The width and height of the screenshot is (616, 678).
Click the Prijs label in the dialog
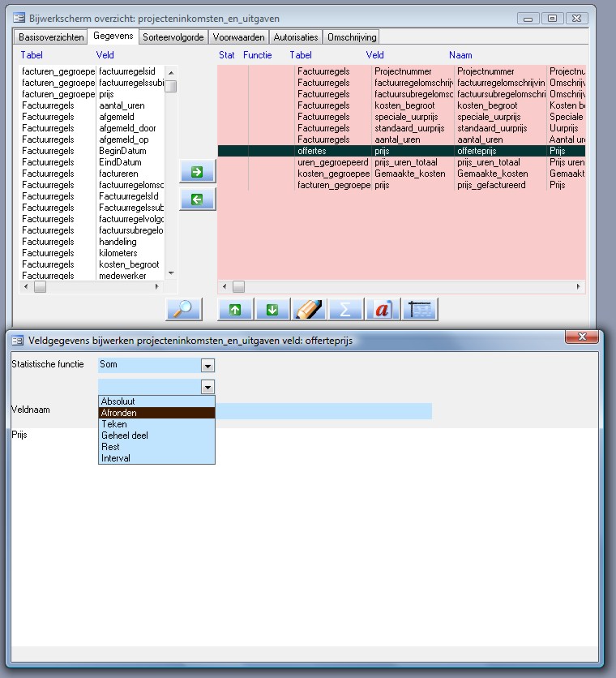point(19,435)
